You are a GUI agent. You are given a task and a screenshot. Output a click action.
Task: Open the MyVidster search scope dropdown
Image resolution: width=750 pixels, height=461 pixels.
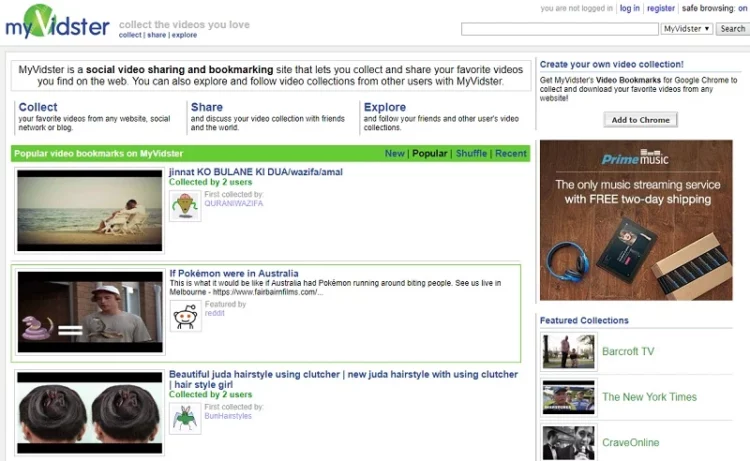(687, 29)
